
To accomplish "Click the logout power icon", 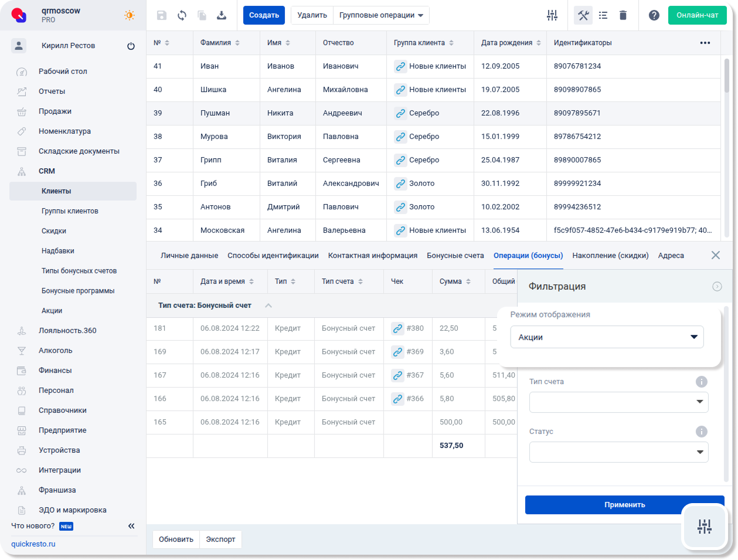I will pyautogui.click(x=131, y=46).
